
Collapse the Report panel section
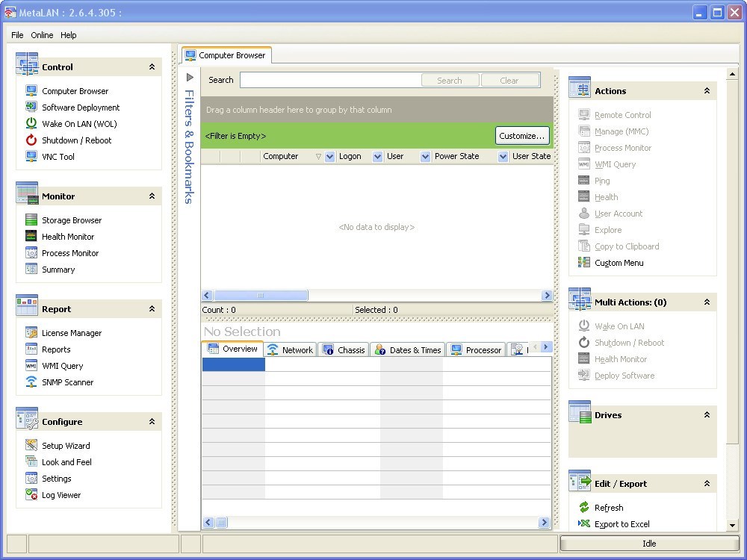pos(152,308)
